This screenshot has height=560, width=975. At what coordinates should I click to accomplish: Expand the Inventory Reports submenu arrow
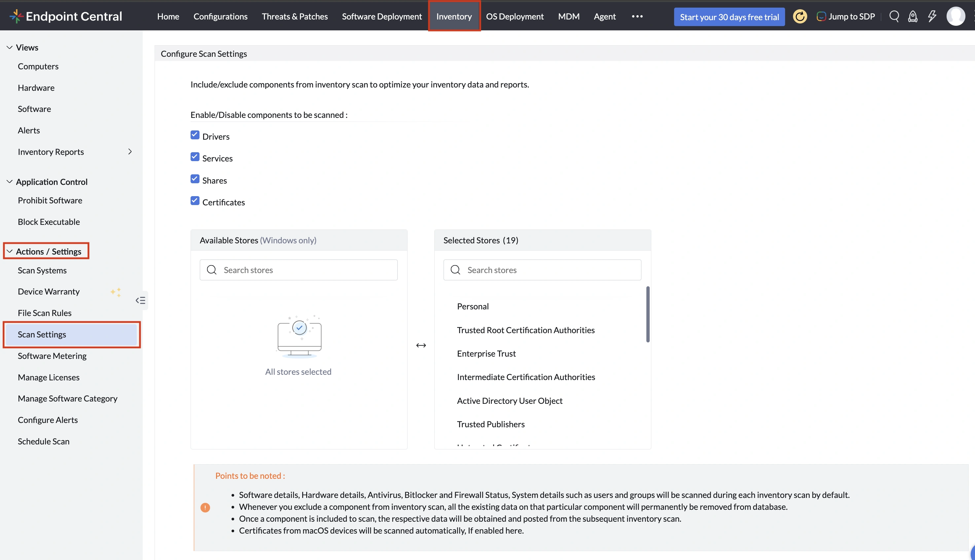pyautogui.click(x=130, y=152)
